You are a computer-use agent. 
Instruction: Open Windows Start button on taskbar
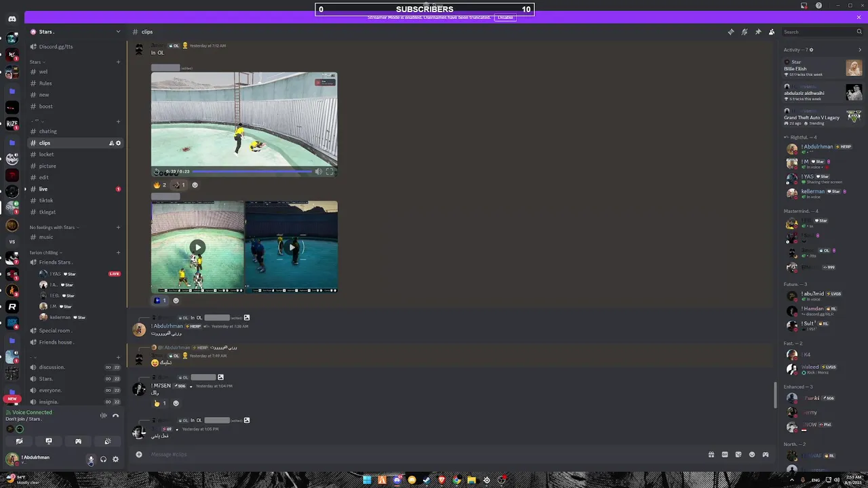[x=367, y=480]
